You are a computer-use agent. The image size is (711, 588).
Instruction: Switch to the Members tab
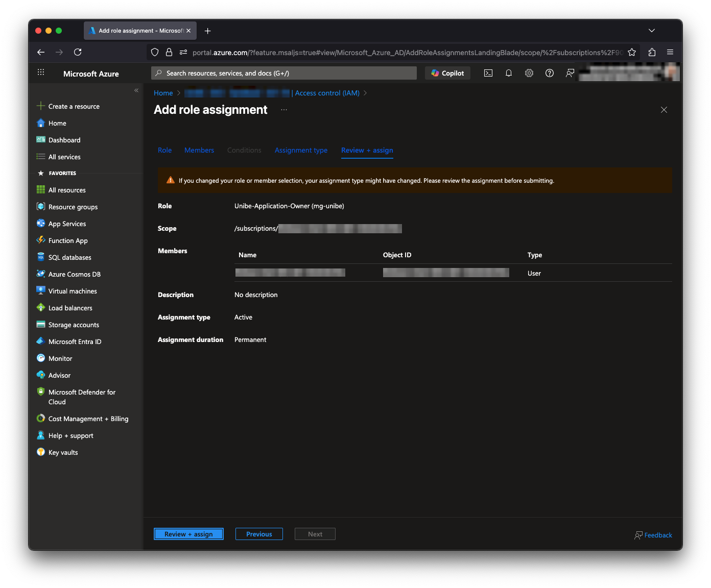pos(199,150)
